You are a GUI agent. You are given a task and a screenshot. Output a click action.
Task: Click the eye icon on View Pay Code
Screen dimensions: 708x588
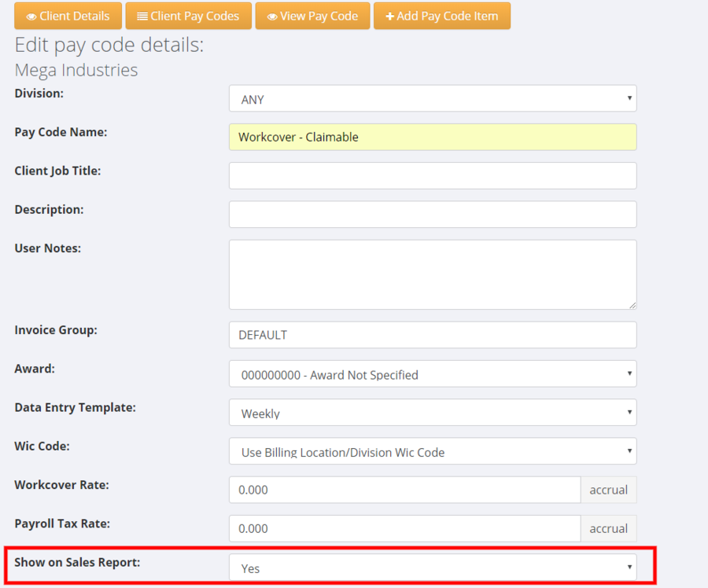[x=272, y=17]
